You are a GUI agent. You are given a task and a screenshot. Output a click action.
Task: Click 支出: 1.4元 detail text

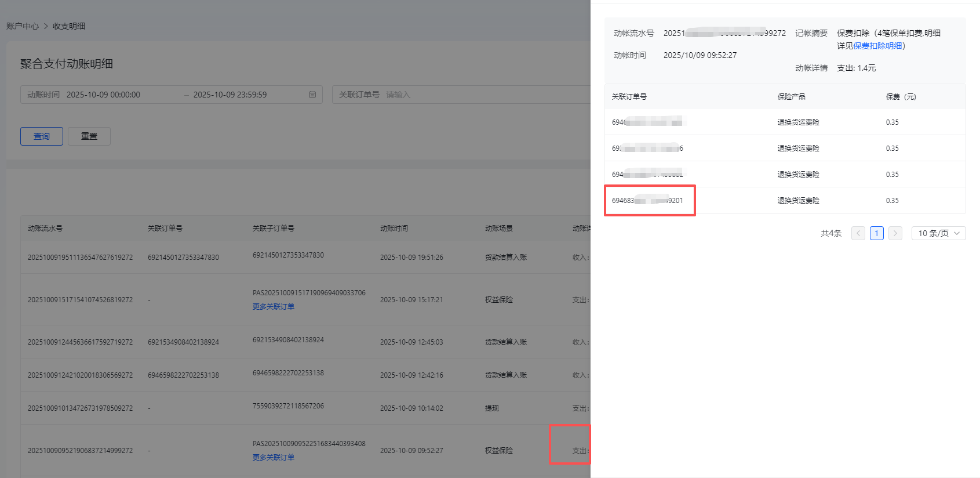click(x=857, y=68)
